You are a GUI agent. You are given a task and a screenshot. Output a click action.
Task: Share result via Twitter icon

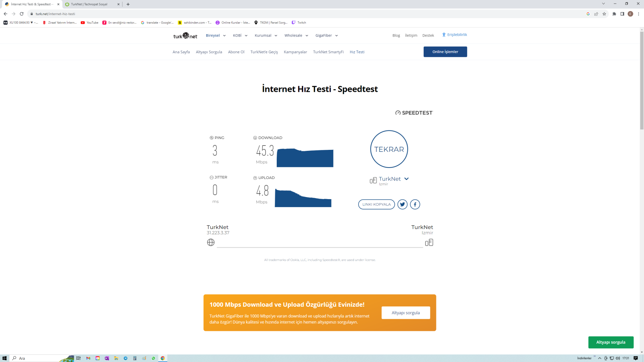pos(402,204)
